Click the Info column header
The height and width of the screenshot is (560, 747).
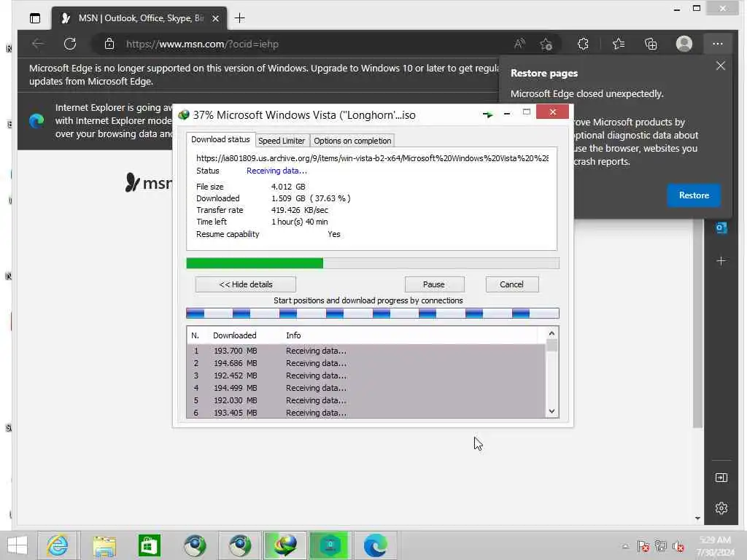click(293, 335)
